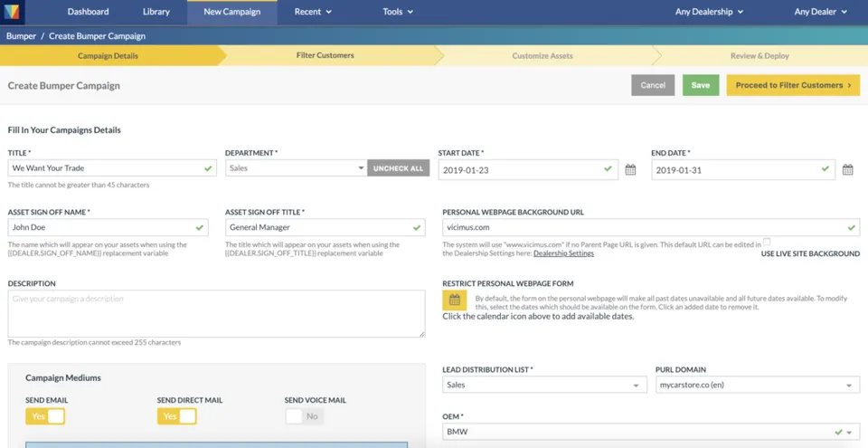Check the Use Live Site Background checkbox
868x448 pixels.
coord(767,242)
